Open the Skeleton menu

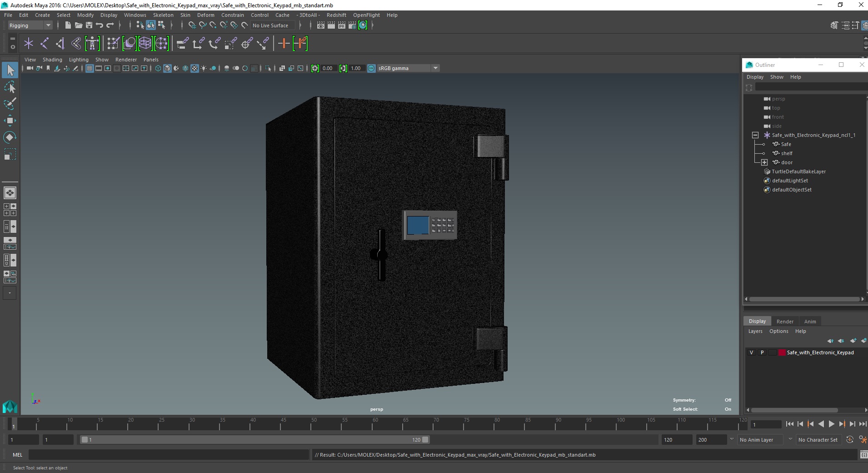(x=163, y=15)
